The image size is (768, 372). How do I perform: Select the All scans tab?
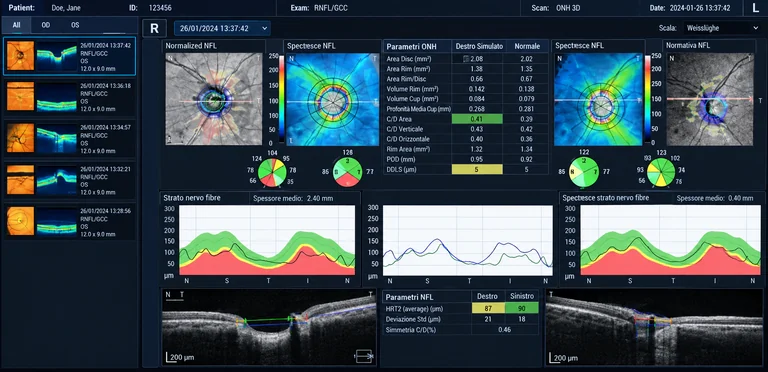(17, 25)
